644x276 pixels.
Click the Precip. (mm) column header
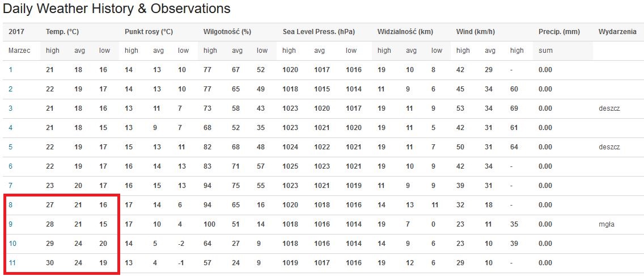[559, 32]
